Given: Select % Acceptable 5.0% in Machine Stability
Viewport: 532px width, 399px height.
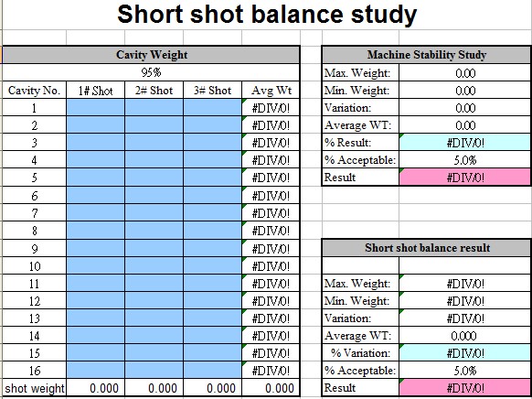Looking at the screenshot, I should tap(465, 159).
